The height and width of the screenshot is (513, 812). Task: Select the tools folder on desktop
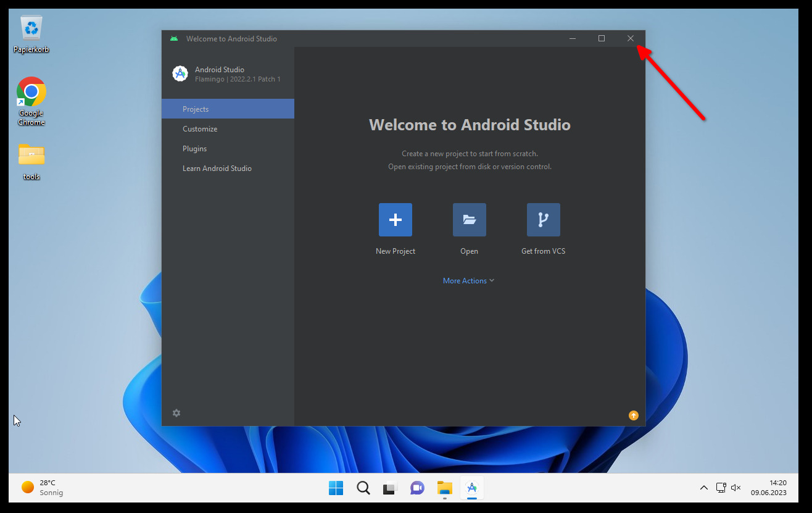31,162
